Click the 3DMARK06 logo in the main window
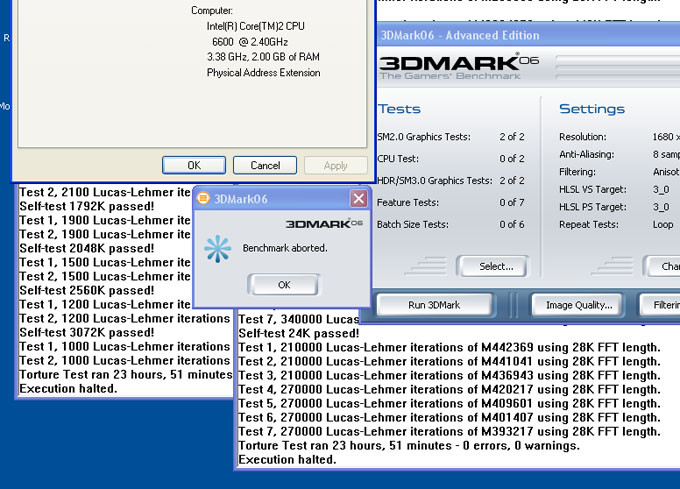 (459, 66)
